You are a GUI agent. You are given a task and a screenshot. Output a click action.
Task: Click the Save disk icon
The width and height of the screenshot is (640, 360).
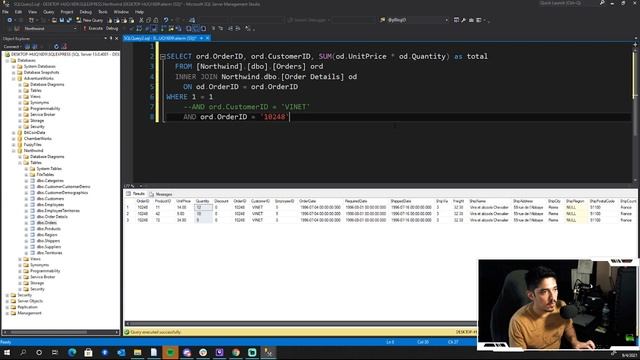coord(62,20)
